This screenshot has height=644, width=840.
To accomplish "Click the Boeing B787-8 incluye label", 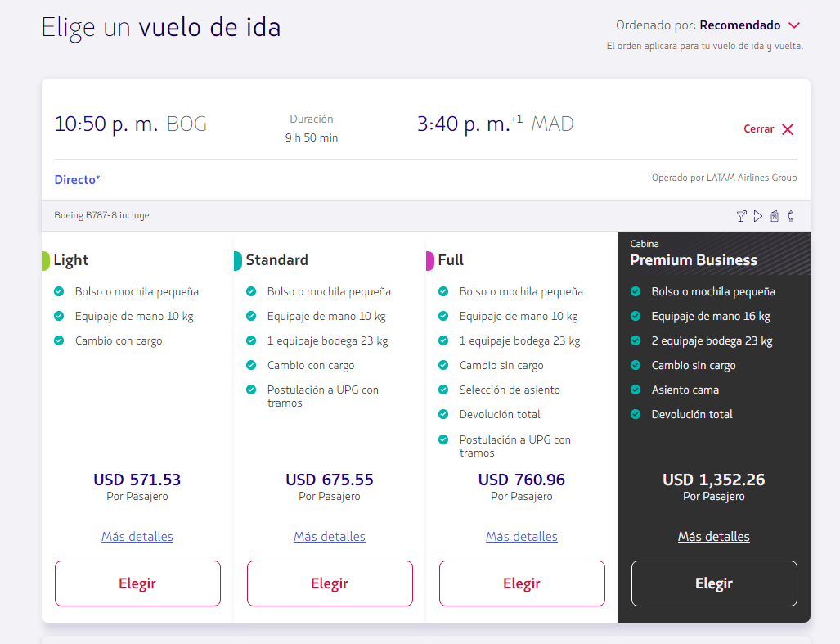I will (101, 215).
